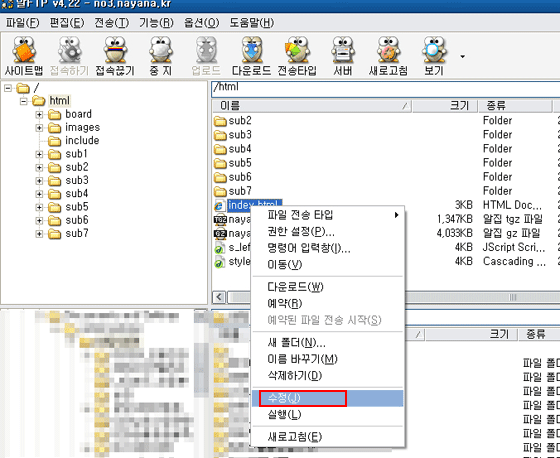Viewport: 560px width, 458px height.
Task: Expand the board folder in tree
Action: click(39, 115)
